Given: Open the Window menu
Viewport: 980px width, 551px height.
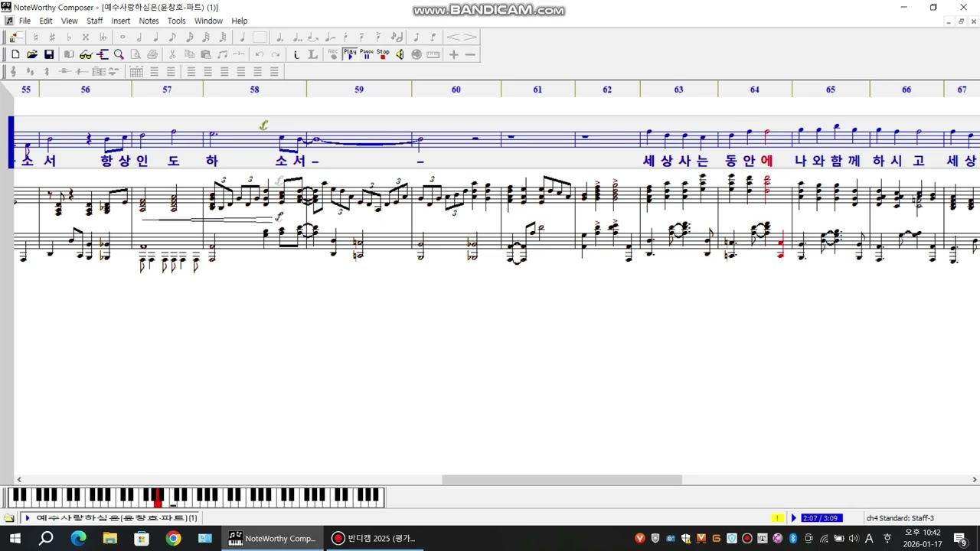Looking at the screenshot, I should click(208, 21).
